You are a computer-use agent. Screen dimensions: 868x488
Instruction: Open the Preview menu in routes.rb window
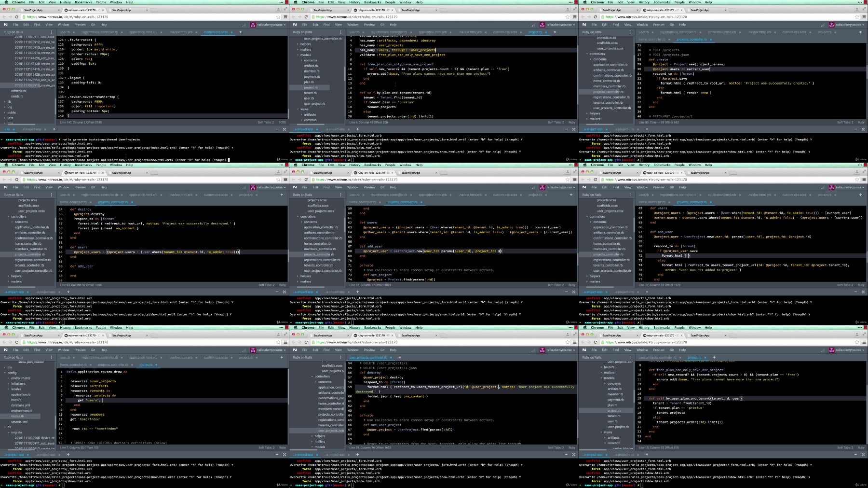80,350
